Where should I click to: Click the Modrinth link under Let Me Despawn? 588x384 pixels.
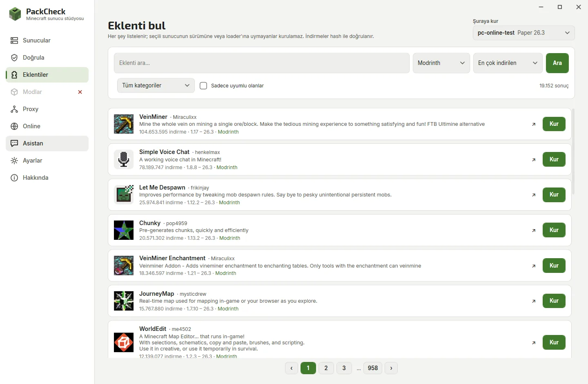coord(229,203)
